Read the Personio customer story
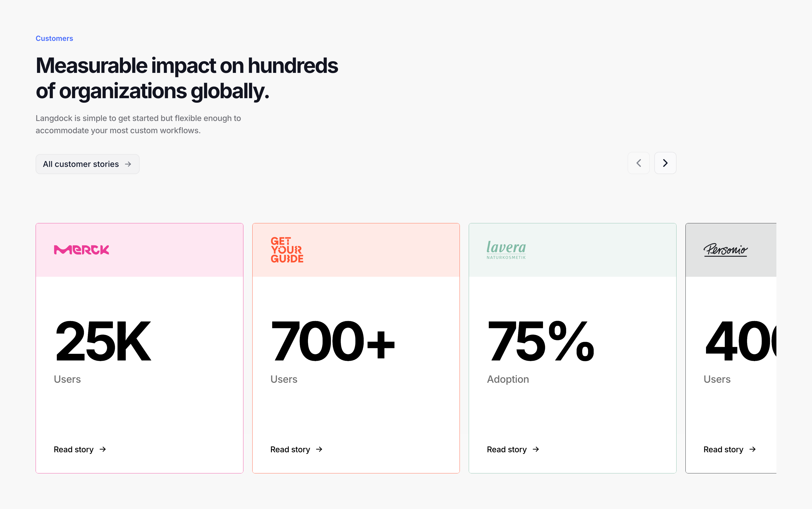The height and width of the screenshot is (509, 812). [723, 449]
